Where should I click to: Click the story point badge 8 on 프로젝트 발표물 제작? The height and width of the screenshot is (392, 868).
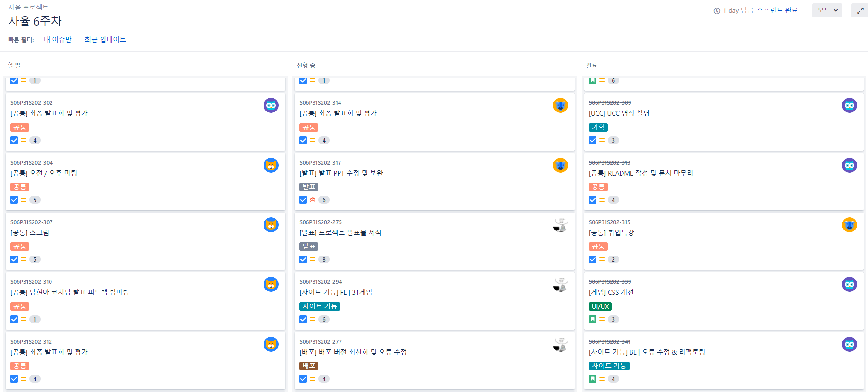323,259
